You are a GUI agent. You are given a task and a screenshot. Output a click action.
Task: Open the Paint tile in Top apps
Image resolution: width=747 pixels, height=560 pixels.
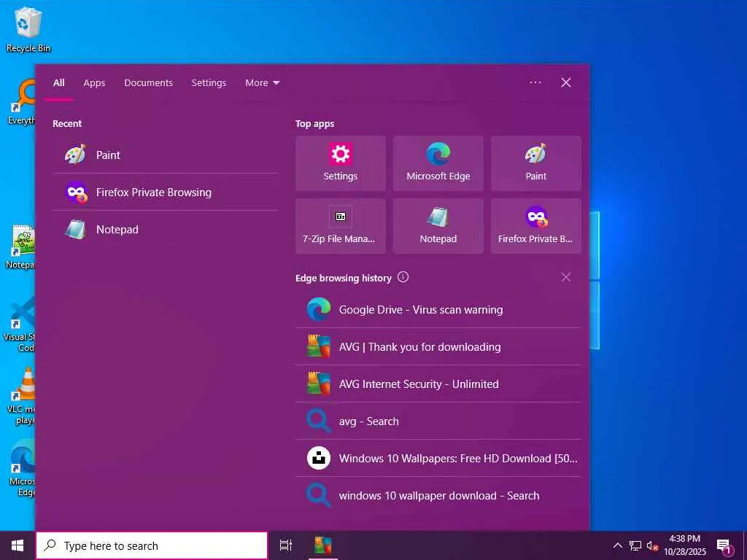point(536,163)
